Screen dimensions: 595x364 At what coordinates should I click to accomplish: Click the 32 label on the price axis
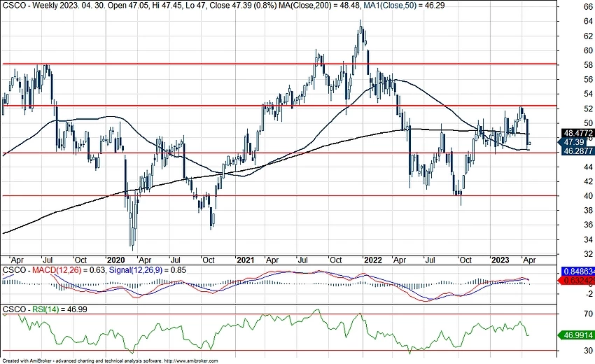(589, 254)
